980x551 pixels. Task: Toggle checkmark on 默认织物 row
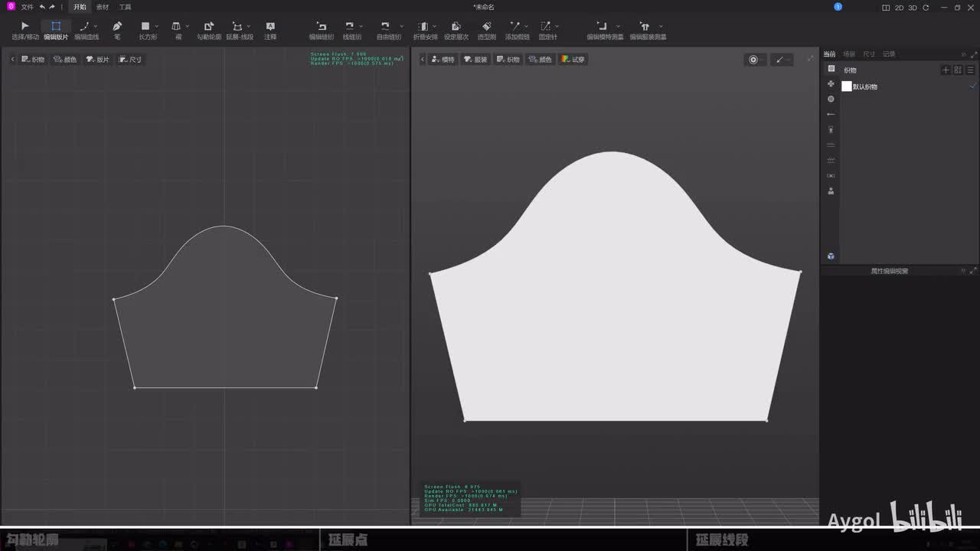(x=973, y=86)
